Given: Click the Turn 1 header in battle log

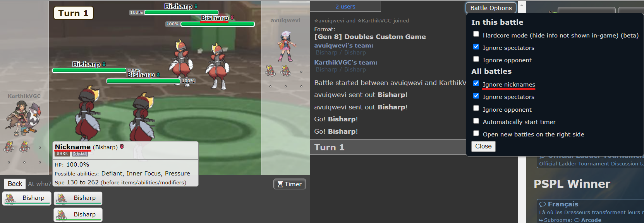Looking at the screenshot, I should coord(329,147).
